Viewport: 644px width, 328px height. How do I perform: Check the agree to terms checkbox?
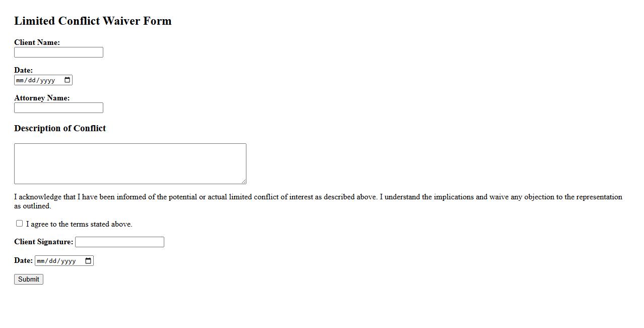pyautogui.click(x=20, y=224)
